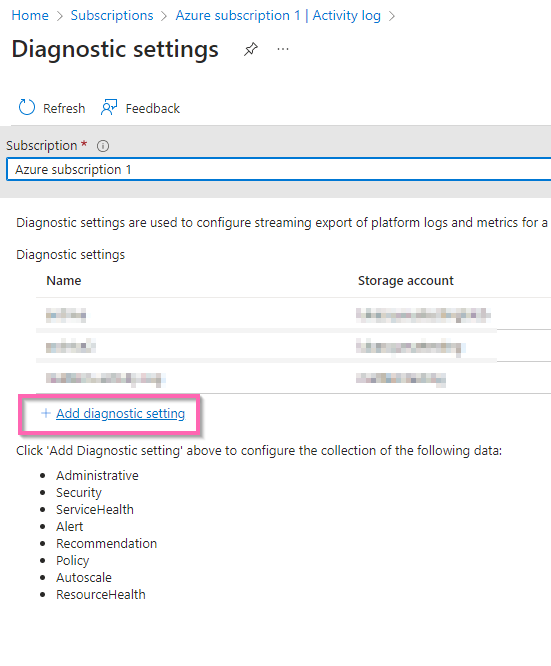551x666 pixels.
Task: Click the Add diagnostic setting link
Action: click(x=121, y=413)
